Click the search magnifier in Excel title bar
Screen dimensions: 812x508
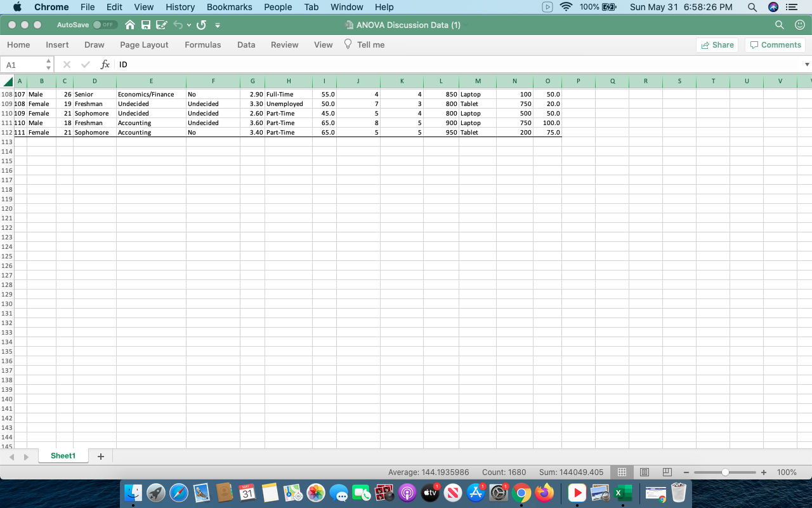[780, 25]
